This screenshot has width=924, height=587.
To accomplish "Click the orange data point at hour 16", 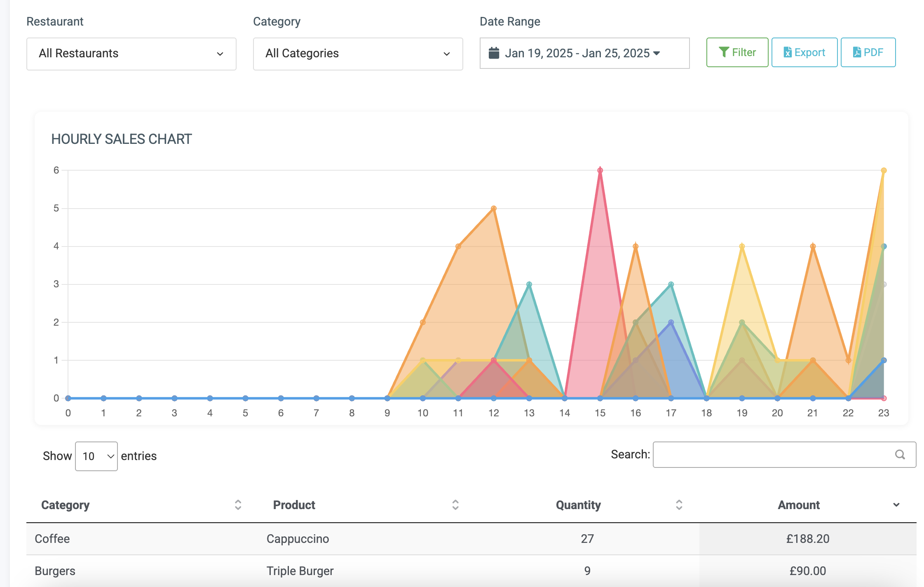I will pos(636,247).
